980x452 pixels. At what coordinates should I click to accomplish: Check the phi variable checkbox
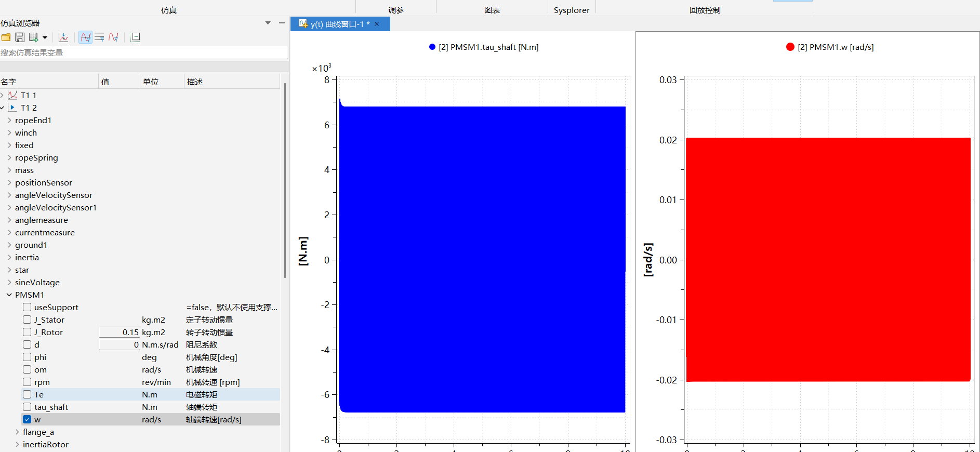(27, 357)
